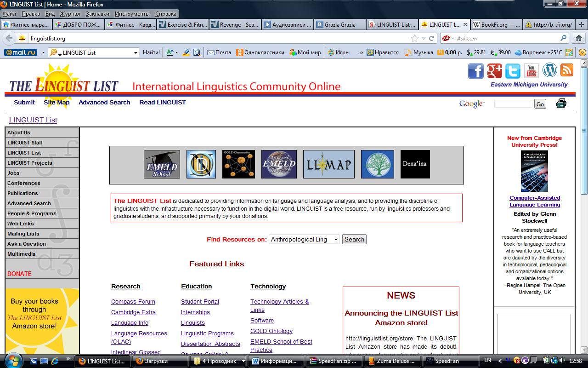Click the Почта mail toolbar button
Image resolution: width=588 pixels, height=368 pixels.
point(219,52)
